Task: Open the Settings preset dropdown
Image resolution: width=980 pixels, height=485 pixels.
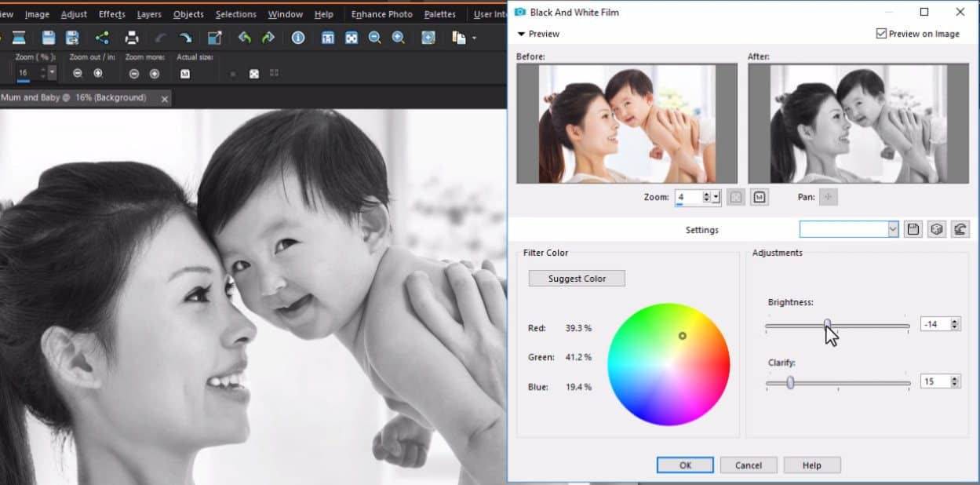Action: pos(893,228)
